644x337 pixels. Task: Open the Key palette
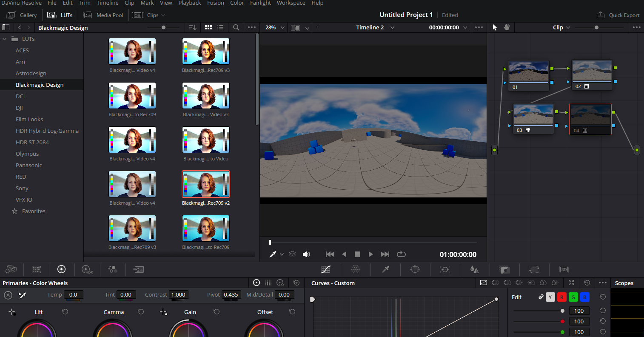coord(504,269)
